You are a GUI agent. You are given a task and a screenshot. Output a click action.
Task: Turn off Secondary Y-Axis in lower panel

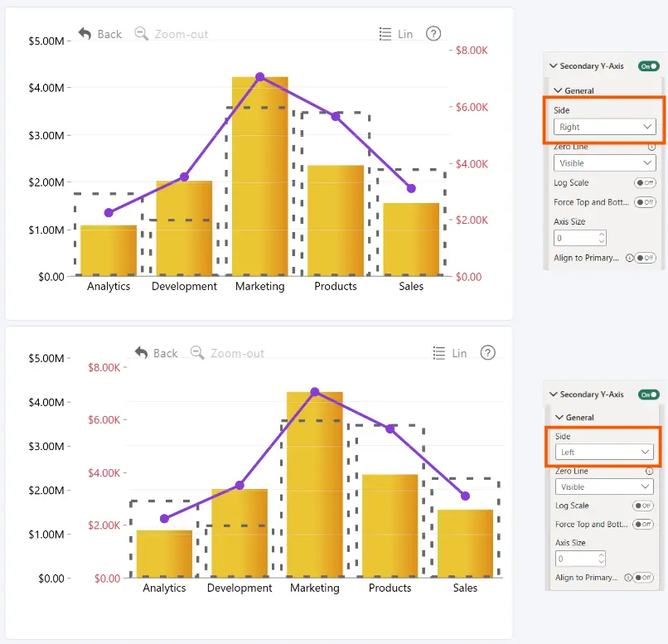[648, 395]
